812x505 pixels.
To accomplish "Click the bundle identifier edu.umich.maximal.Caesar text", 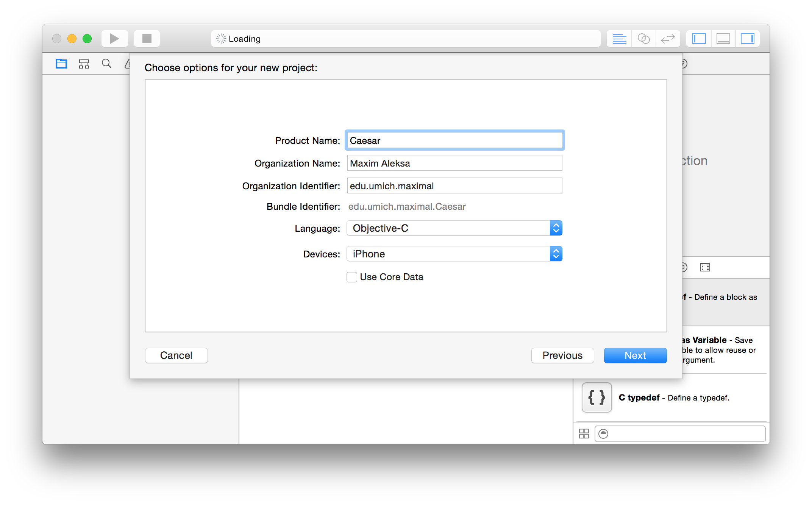I will click(407, 207).
